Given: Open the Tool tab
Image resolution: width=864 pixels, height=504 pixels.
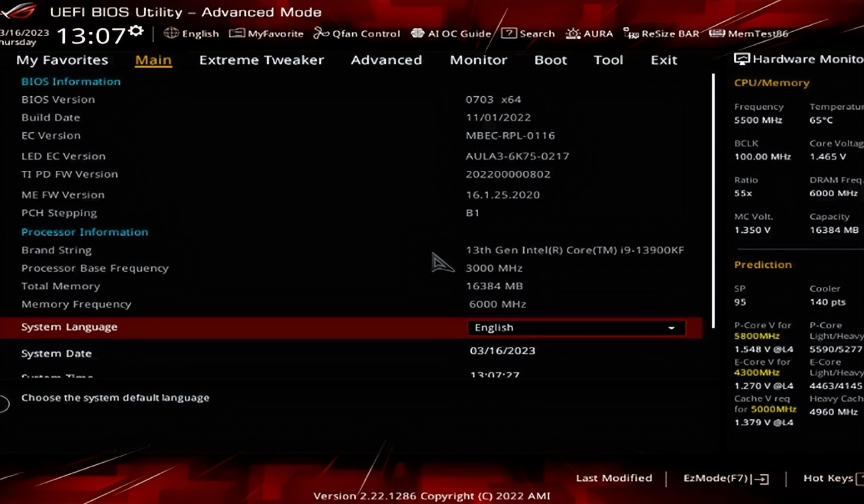Looking at the screenshot, I should point(608,60).
